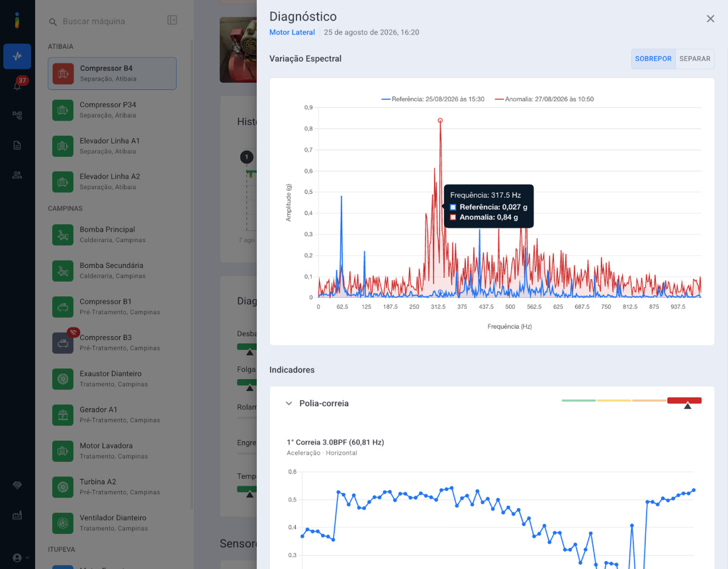Toggle Anomalia series in chart legend
Viewport: 728px width, 569px height.
point(544,99)
